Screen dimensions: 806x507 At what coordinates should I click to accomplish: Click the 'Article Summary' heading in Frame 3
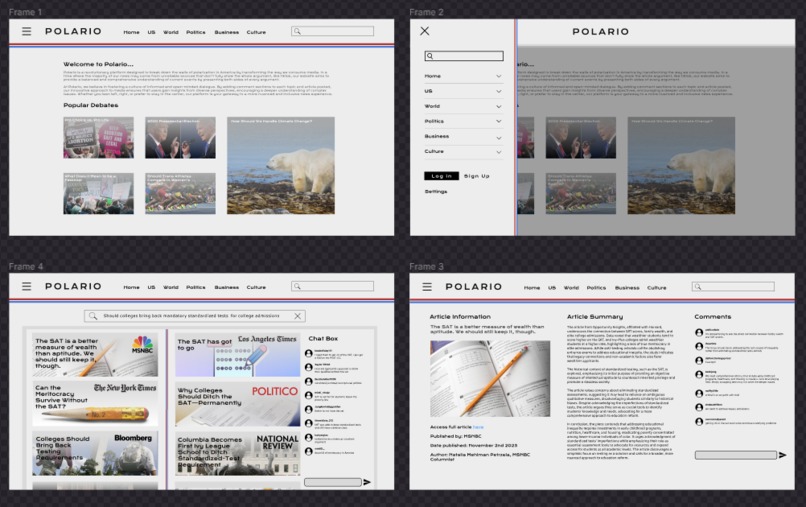595,317
